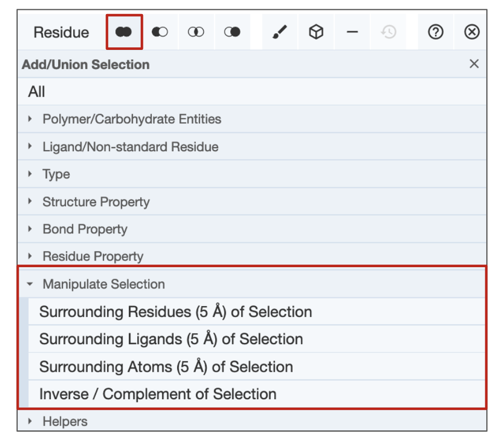504x446 pixels.
Task: Open the Residue granularity dropdown
Action: click(61, 32)
